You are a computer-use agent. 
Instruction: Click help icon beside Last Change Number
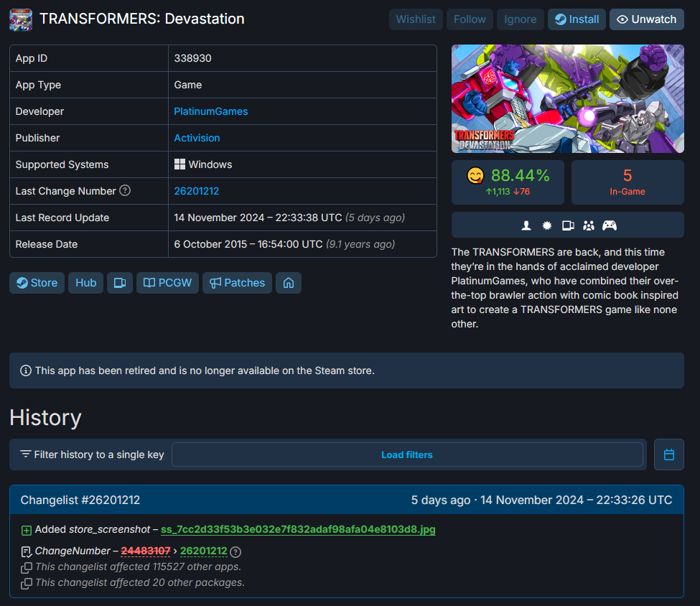[125, 191]
